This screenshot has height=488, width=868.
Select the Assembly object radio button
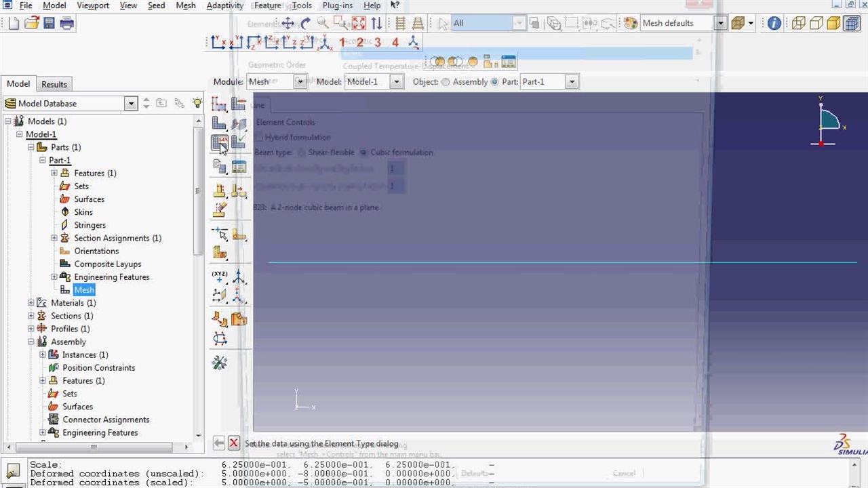446,82
